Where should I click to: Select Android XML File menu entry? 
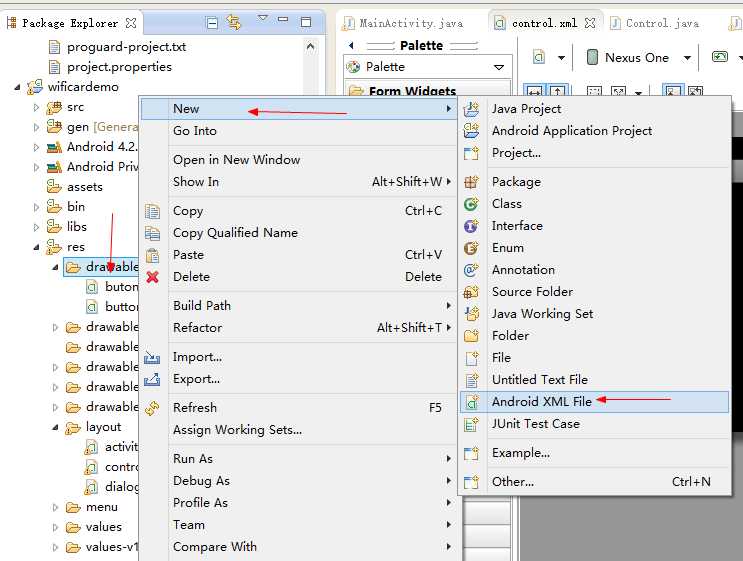tap(594, 402)
